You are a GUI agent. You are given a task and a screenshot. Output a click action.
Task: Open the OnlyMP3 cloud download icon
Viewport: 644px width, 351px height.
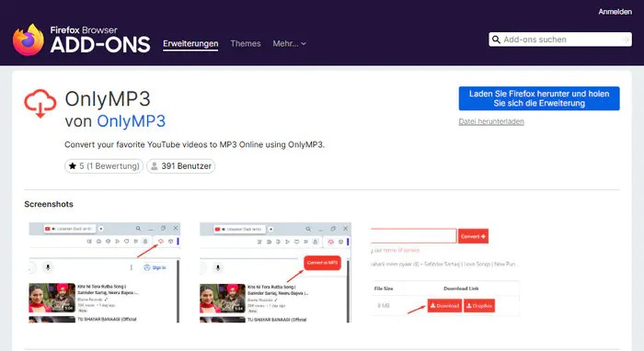coord(40,103)
